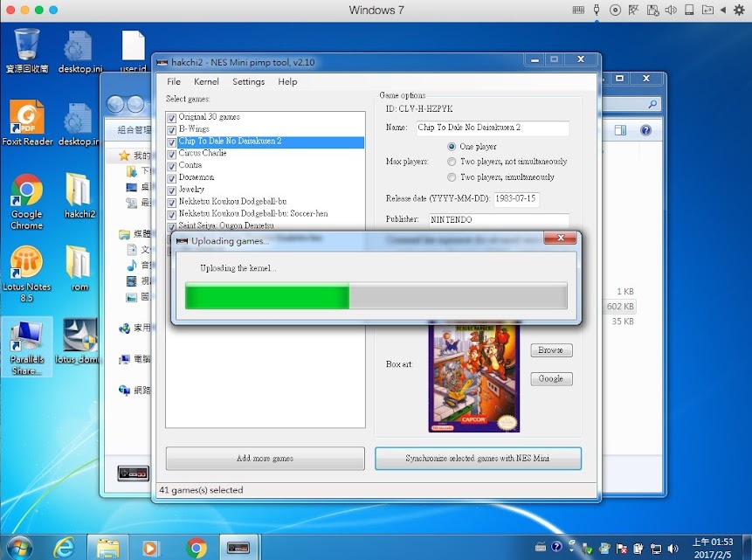752x560 pixels.
Task: Click the Windows Start orb
Action: [x=20, y=547]
